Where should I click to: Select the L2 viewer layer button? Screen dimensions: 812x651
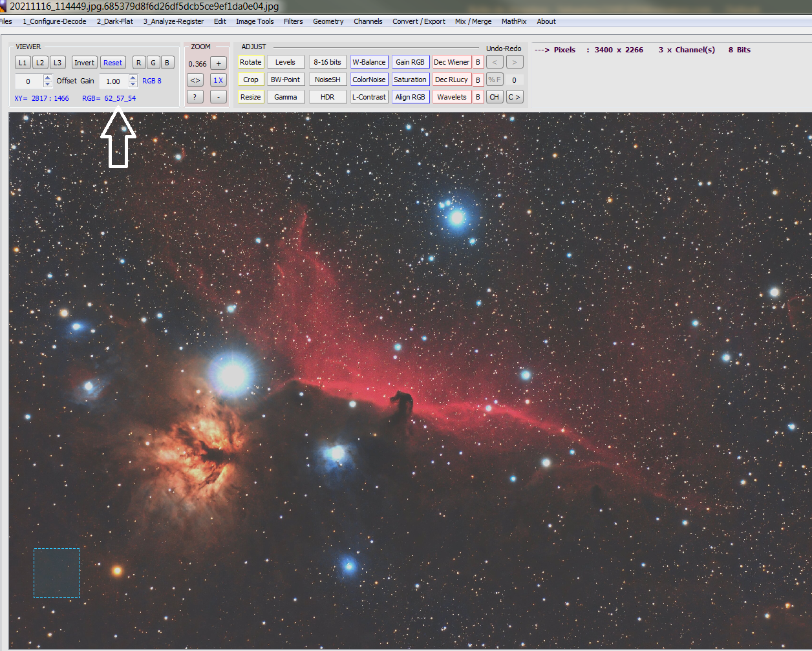40,63
